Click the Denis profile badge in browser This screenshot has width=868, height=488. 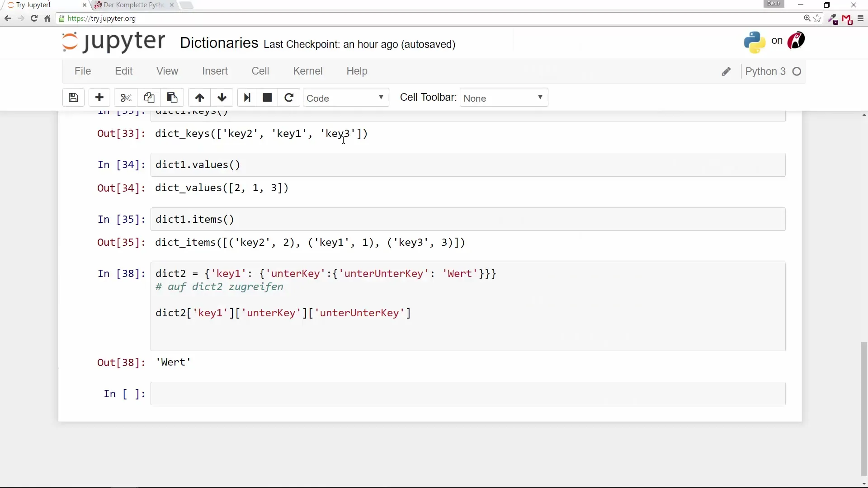[774, 4]
